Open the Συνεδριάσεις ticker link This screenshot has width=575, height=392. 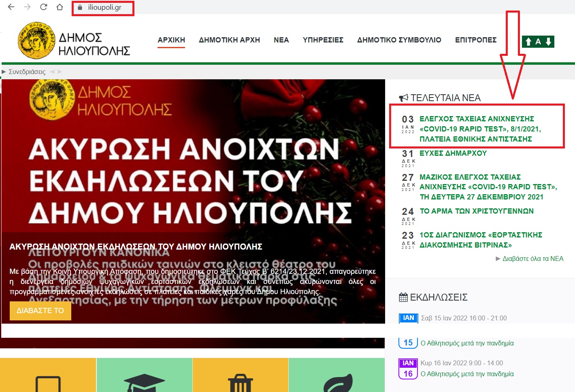click(27, 72)
